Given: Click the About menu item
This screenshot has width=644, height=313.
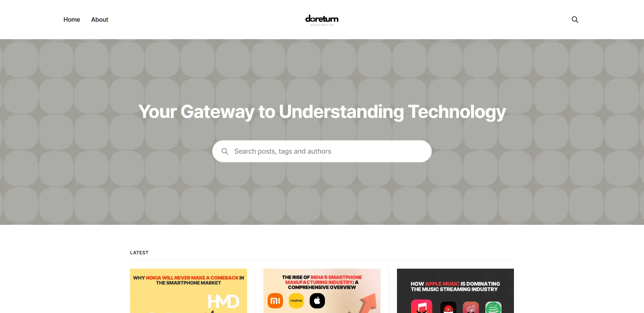Looking at the screenshot, I should tap(100, 19).
